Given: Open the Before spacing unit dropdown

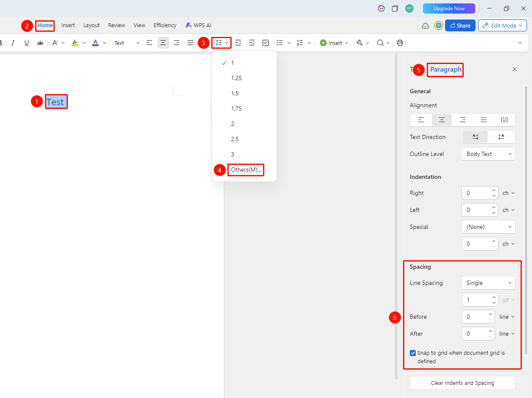Looking at the screenshot, I should click(507, 317).
